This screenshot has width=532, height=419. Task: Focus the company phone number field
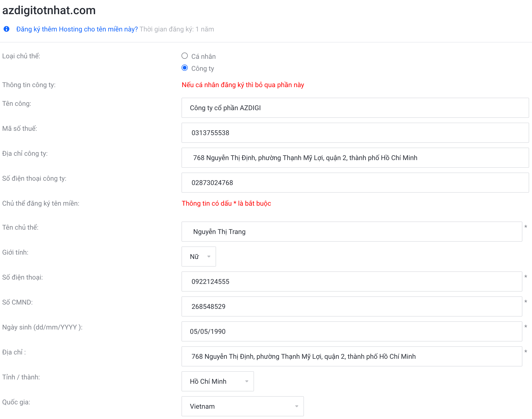(x=355, y=183)
